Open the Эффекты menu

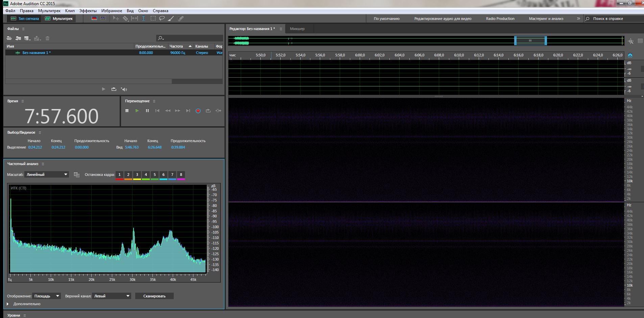click(x=88, y=11)
